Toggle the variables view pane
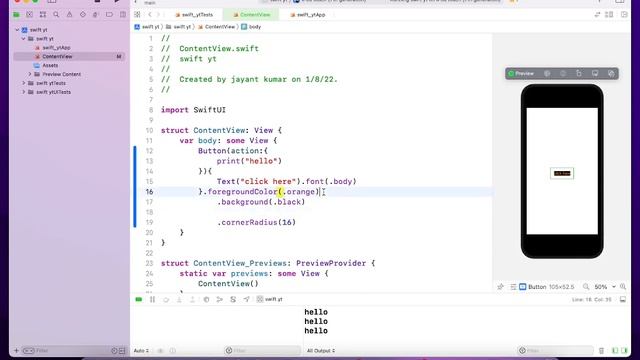 (x=615, y=351)
